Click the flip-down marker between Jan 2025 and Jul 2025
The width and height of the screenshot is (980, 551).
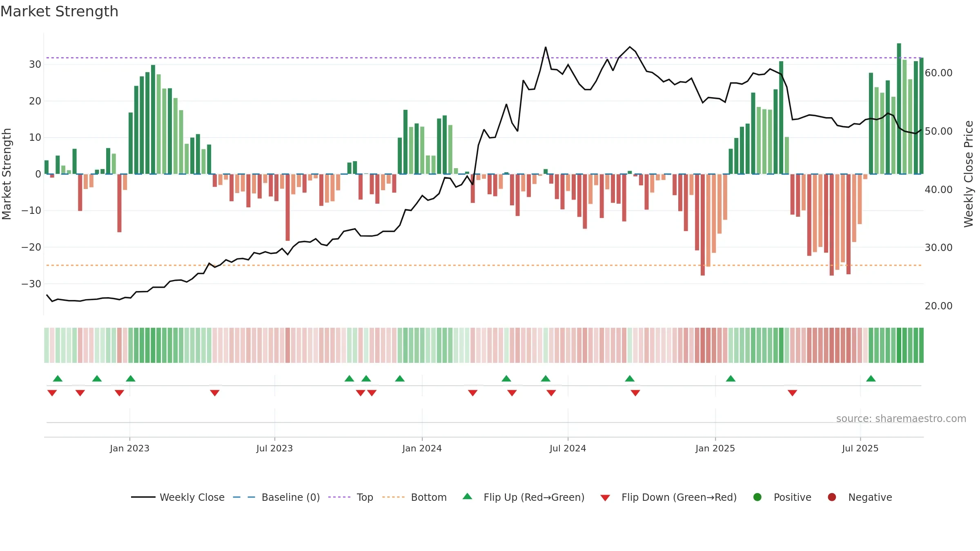coord(792,393)
